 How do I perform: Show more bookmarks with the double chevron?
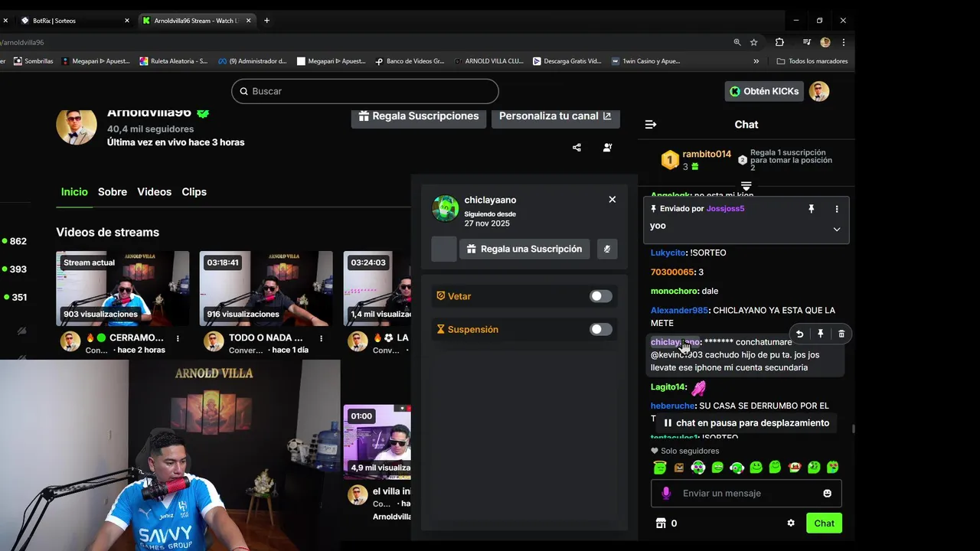point(756,61)
